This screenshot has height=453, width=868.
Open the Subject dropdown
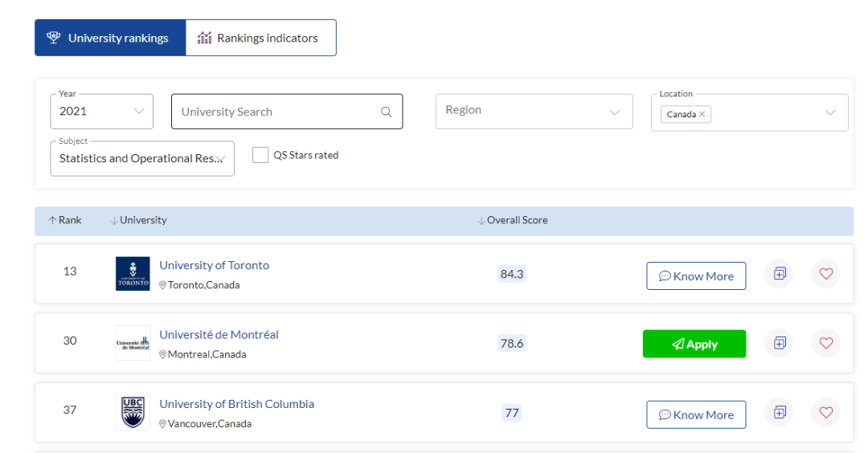(142, 159)
